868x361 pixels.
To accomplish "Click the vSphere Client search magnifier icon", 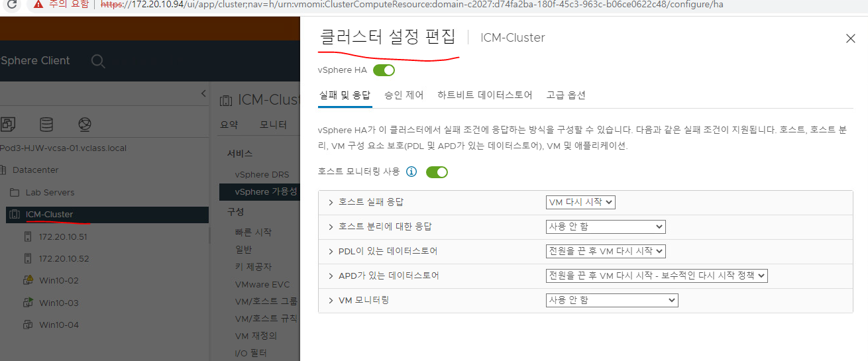I will [98, 61].
